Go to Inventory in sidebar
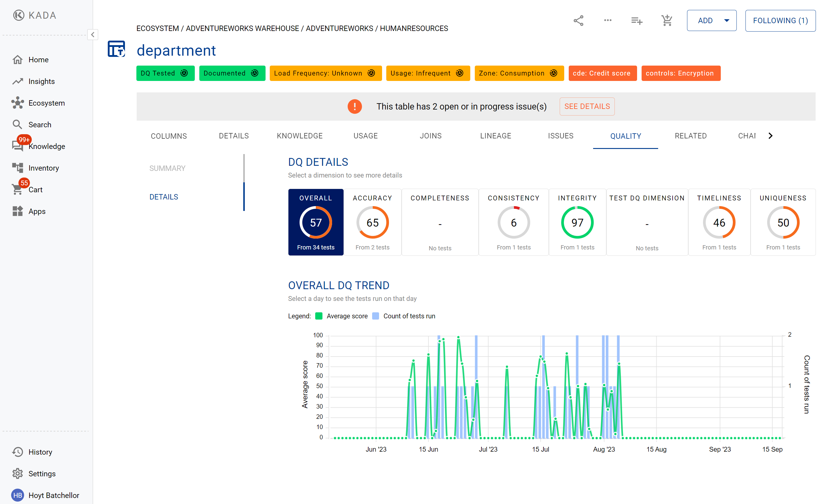 tap(43, 168)
